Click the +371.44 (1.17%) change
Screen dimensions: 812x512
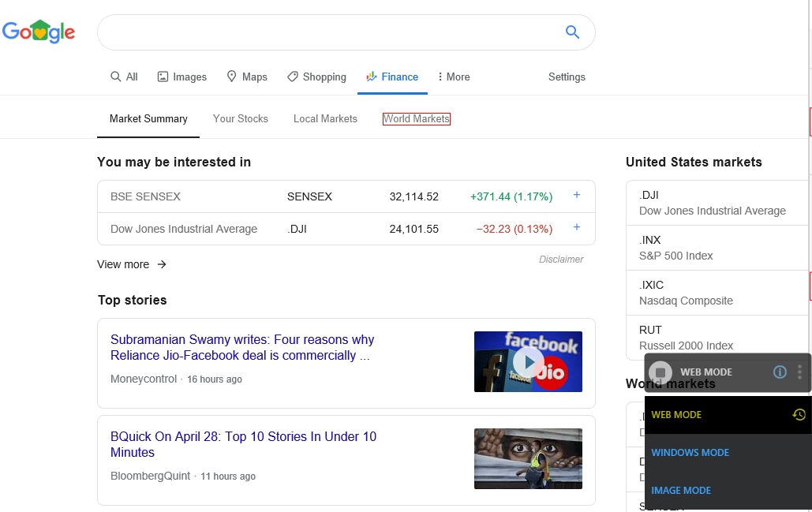pos(511,196)
